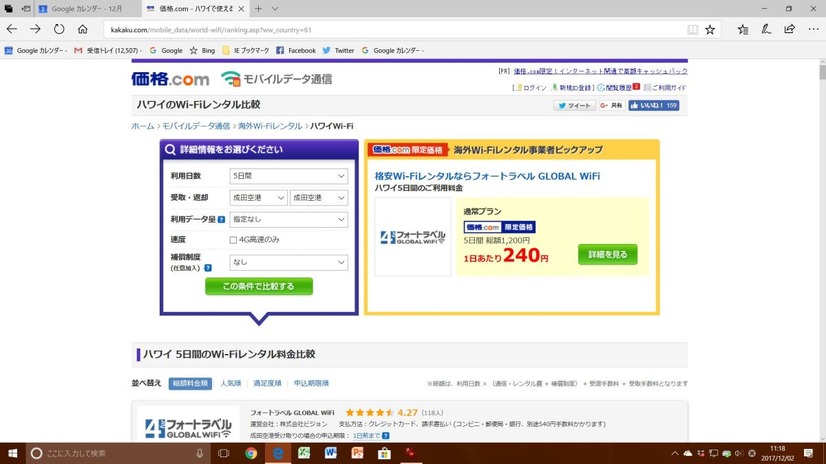This screenshot has height=464, width=826.
Task: Open the favorites hub icon
Action: (743, 29)
